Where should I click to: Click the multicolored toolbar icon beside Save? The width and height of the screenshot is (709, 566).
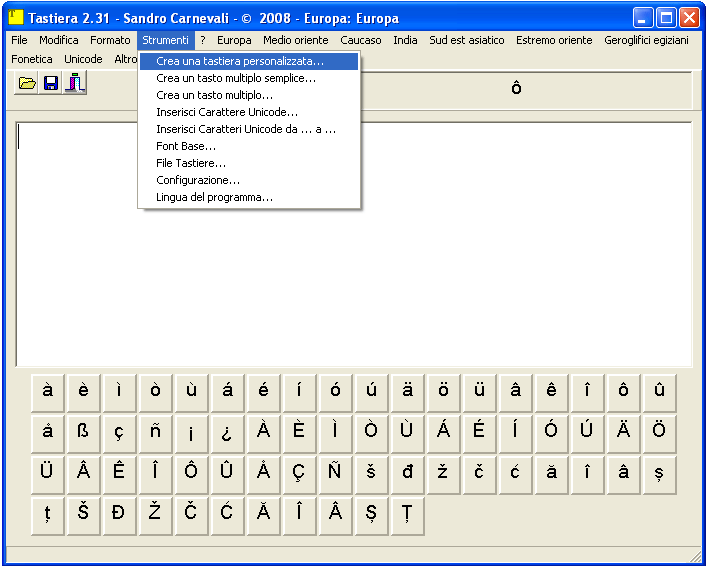75,83
